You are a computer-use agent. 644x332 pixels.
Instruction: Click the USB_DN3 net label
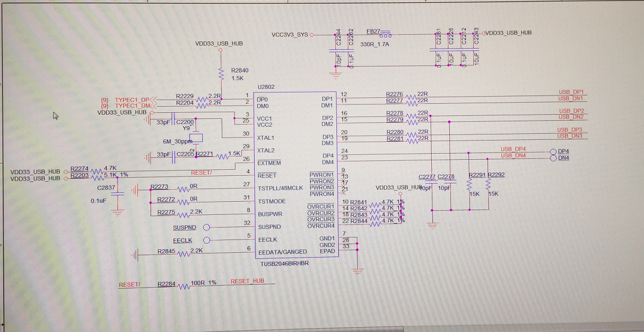coord(569,136)
